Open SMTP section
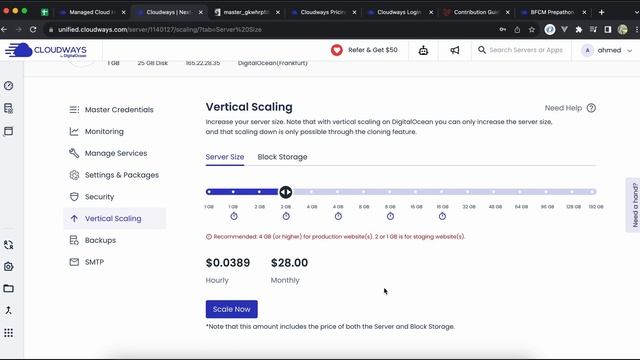This screenshot has width=640, height=360. [x=115, y=262]
